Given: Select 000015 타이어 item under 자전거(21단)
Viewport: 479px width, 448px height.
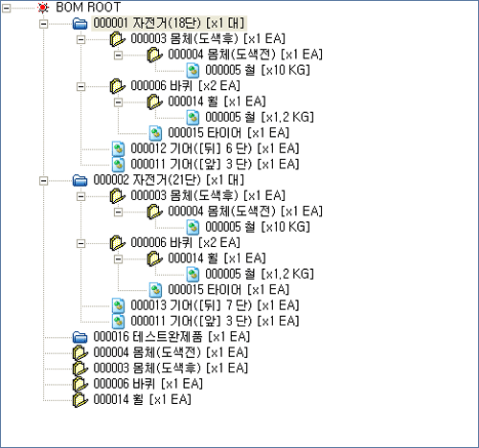Looking at the screenshot, I should [229, 290].
